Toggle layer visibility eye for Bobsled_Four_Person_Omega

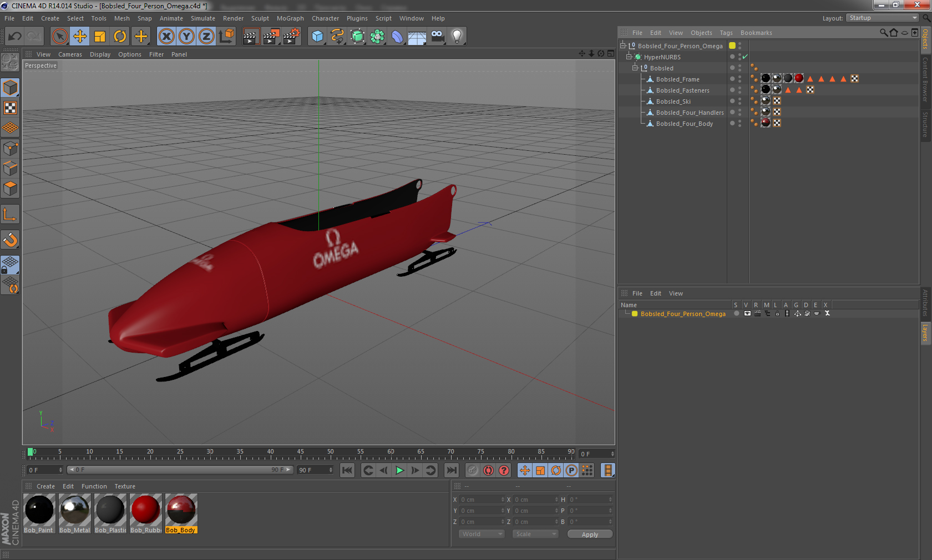tap(747, 314)
